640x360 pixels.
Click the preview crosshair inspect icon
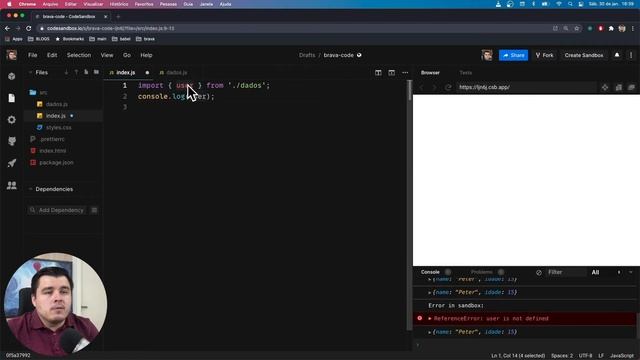point(605,87)
